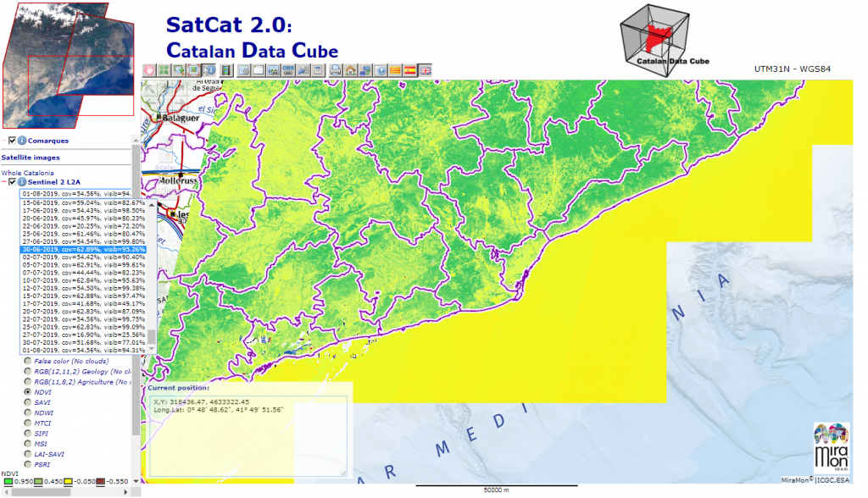
Task: Click the blue pointer toolbar icon
Action: 303,70
